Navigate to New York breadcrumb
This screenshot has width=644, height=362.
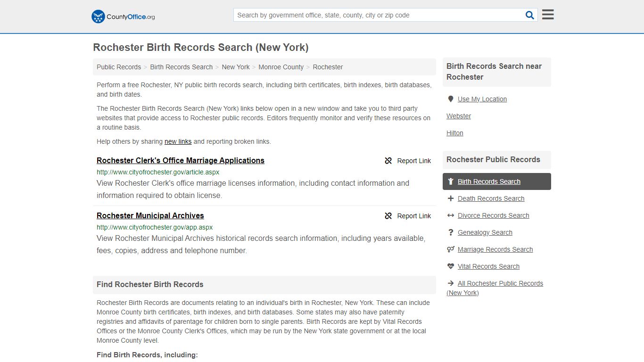coord(236,67)
